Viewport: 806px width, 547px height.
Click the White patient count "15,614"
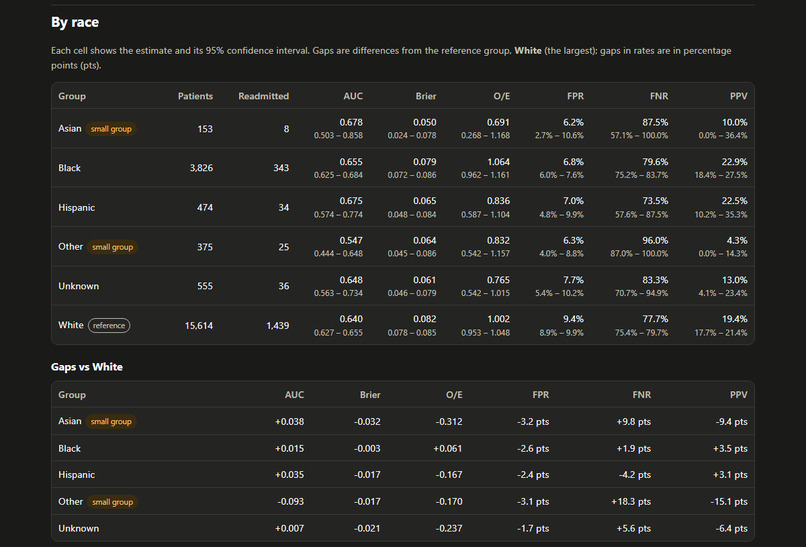tap(199, 326)
